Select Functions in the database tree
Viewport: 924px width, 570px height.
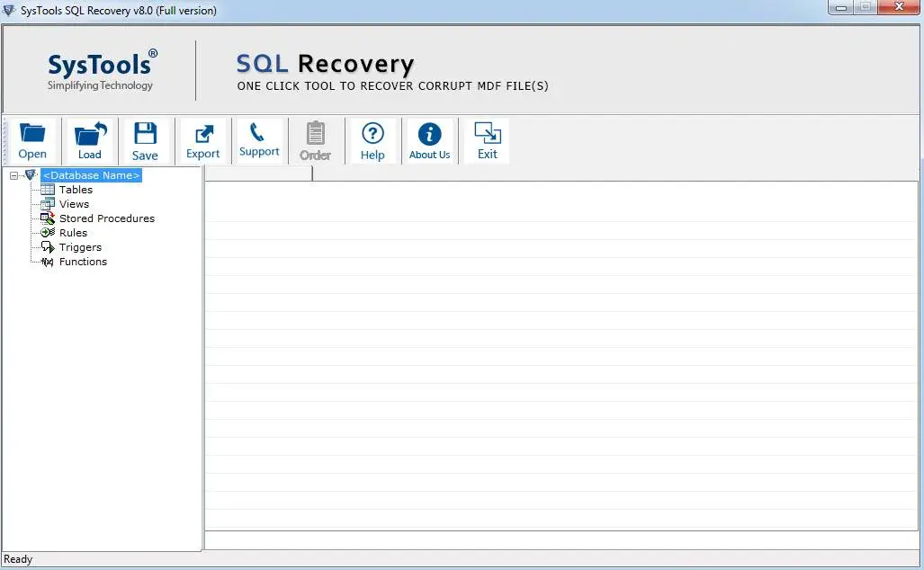click(83, 262)
